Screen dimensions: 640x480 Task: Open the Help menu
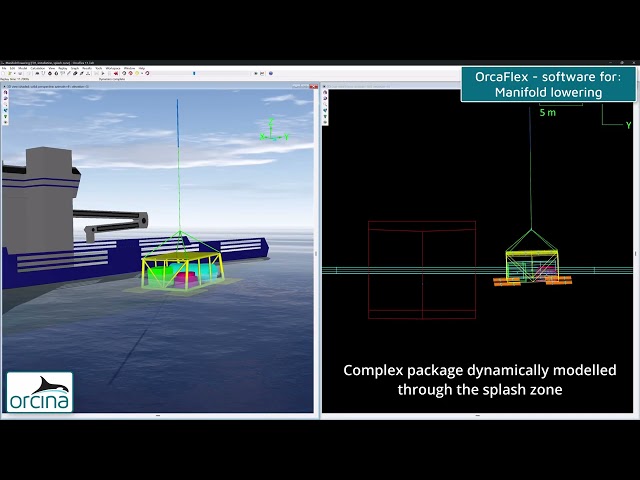(x=142, y=68)
